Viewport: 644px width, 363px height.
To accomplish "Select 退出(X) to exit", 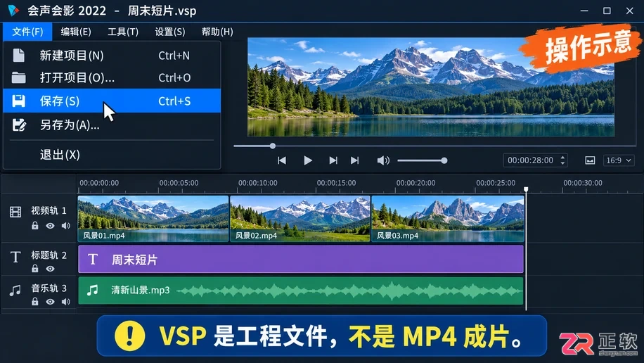I will (x=112, y=155).
